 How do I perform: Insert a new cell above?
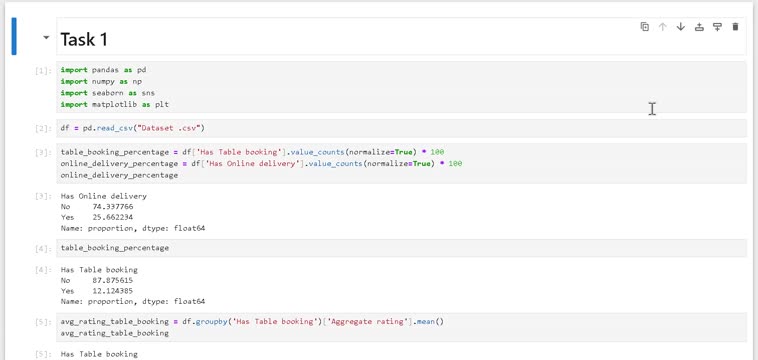coord(699,27)
